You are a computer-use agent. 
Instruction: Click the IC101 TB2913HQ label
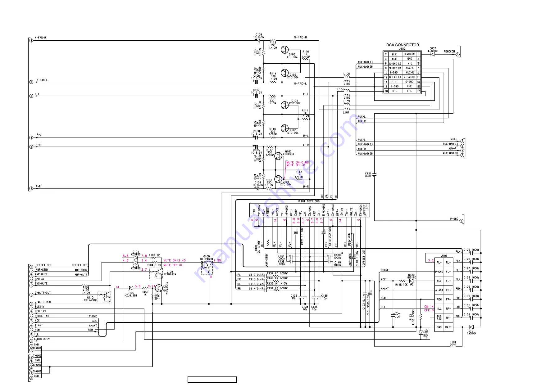point(308,201)
